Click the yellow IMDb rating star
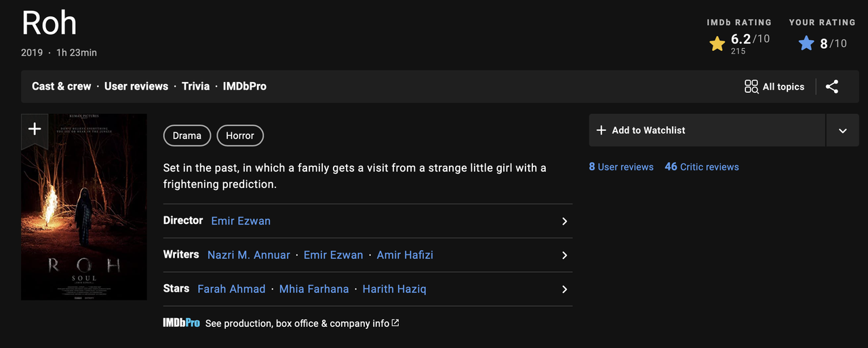The image size is (868, 348). pos(717,44)
